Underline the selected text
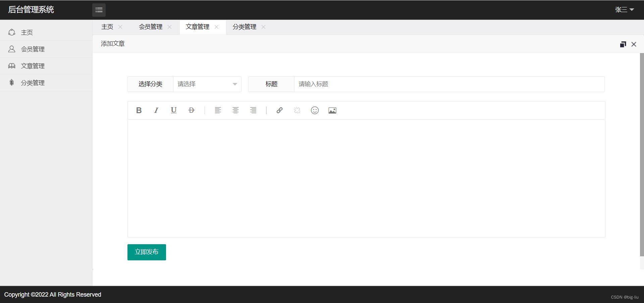Viewport: 644px width, 303px height. coord(174,110)
